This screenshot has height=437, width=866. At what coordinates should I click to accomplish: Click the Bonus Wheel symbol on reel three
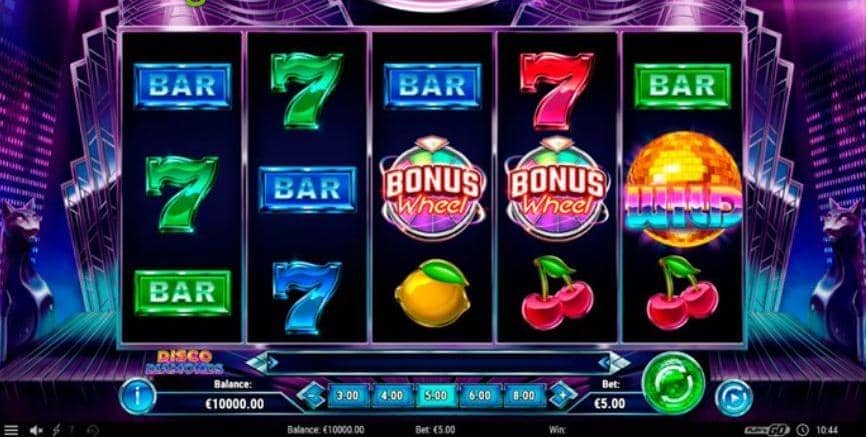[433, 188]
